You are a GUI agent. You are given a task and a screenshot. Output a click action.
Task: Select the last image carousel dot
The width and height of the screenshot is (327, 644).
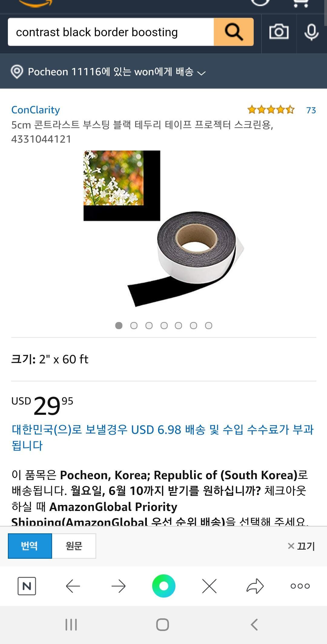point(209,325)
